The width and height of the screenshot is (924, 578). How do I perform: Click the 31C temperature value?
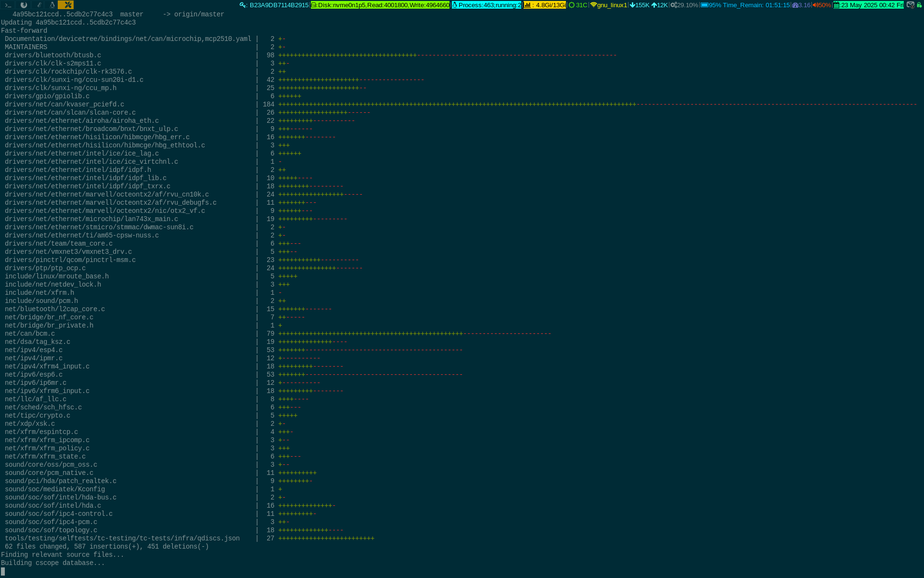coord(581,5)
